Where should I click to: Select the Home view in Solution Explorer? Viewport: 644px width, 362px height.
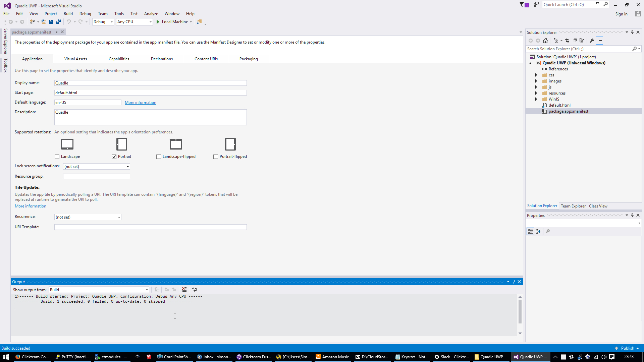545,41
